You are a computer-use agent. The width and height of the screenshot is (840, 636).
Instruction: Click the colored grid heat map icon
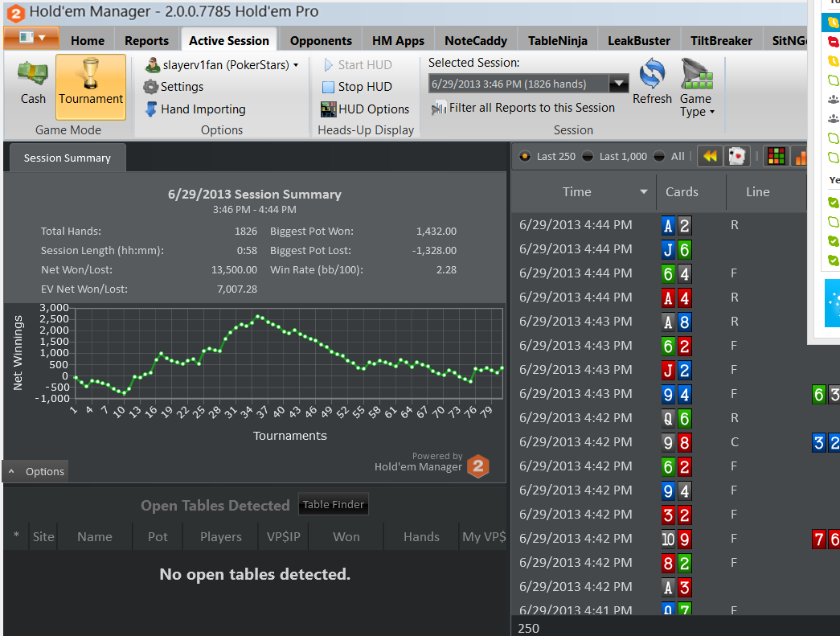tap(776, 157)
